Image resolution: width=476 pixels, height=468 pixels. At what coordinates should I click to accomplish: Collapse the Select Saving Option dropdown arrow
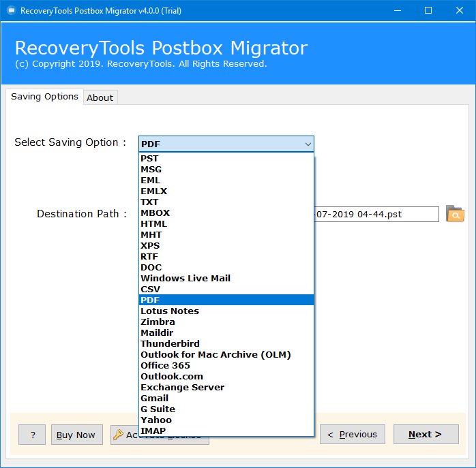coord(308,144)
